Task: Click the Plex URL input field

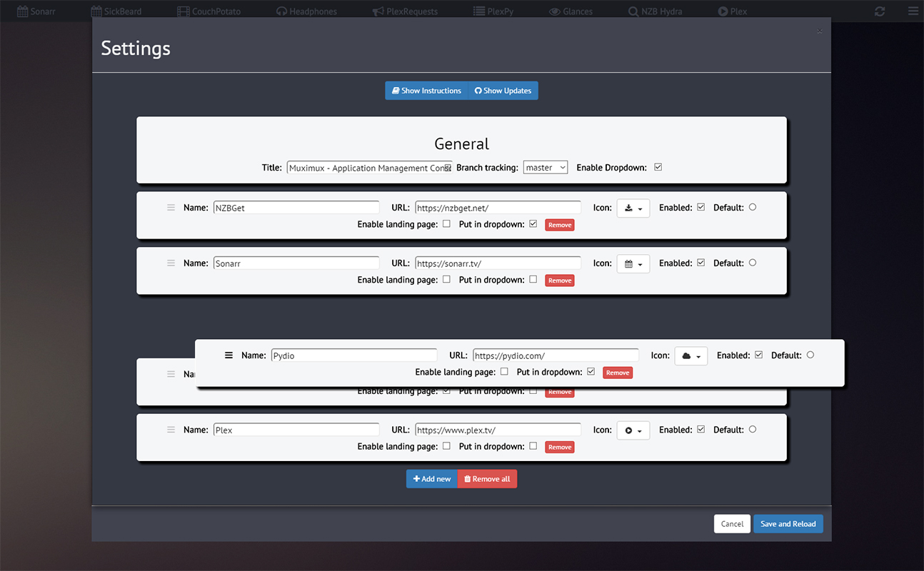Action: point(498,430)
